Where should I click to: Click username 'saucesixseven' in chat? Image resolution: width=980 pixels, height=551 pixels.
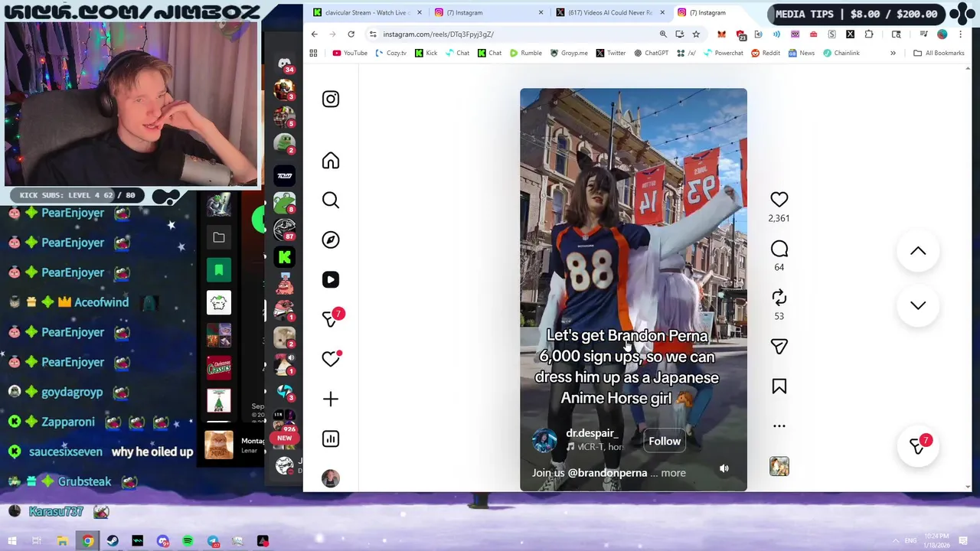66,452
